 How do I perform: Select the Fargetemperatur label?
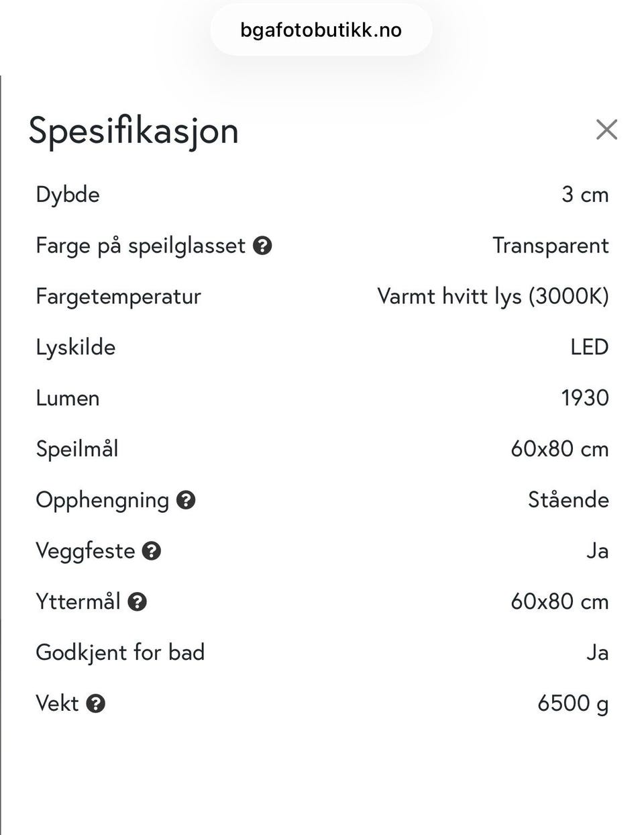click(118, 297)
